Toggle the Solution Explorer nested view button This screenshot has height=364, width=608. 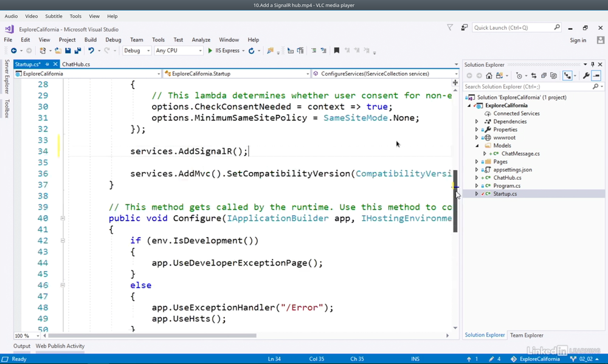[567, 76]
